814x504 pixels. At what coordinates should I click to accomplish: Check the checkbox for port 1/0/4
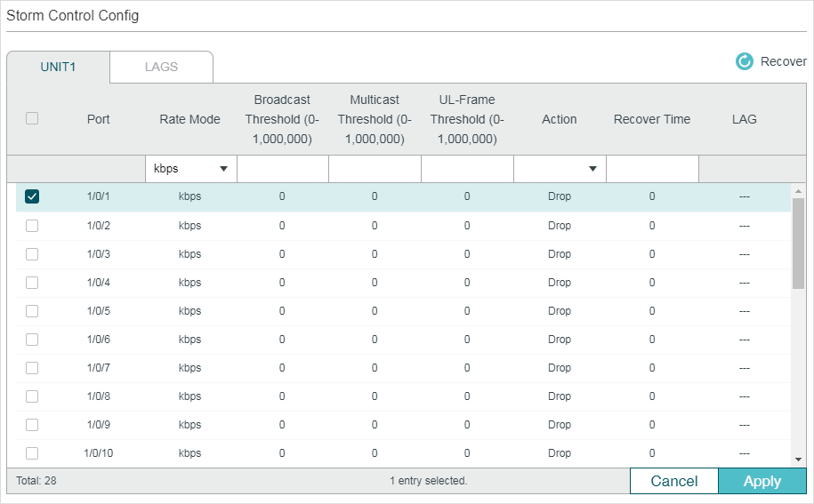pos(32,283)
